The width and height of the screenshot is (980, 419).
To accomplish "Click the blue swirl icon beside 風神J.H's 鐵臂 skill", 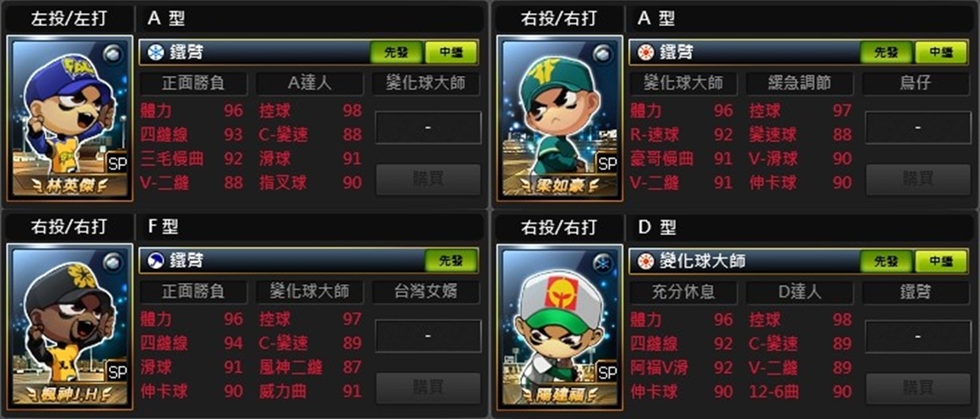I will (x=152, y=260).
